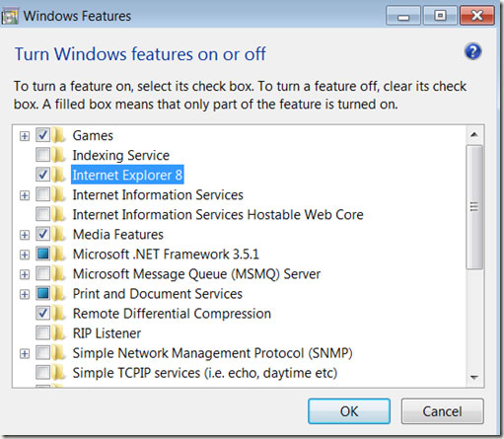Select the Media Features folder icon
Viewport: 504px width, 439px height.
click(59, 234)
